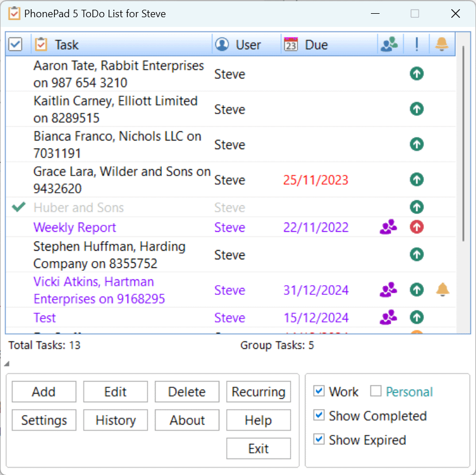Click the due date 15/12/2024
The image size is (476, 475).
click(x=316, y=318)
